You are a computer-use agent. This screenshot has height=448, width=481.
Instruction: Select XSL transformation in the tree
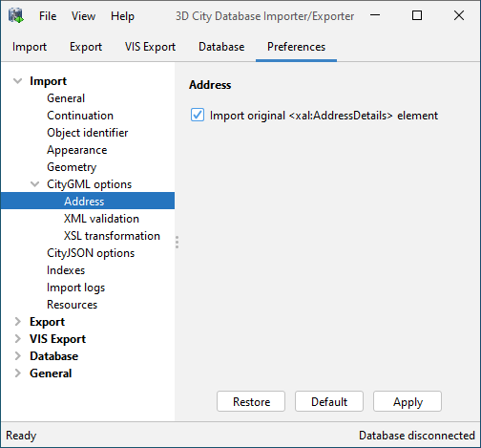pyautogui.click(x=112, y=236)
